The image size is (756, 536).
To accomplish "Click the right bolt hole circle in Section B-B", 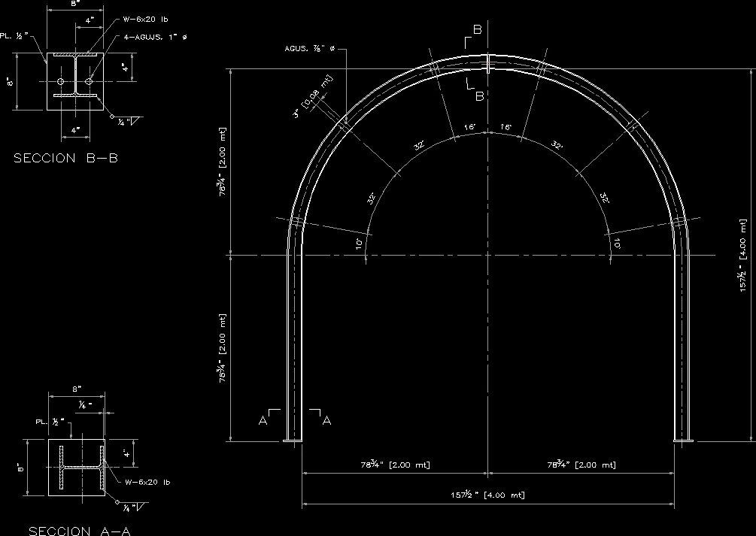I will (x=89, y=81).
